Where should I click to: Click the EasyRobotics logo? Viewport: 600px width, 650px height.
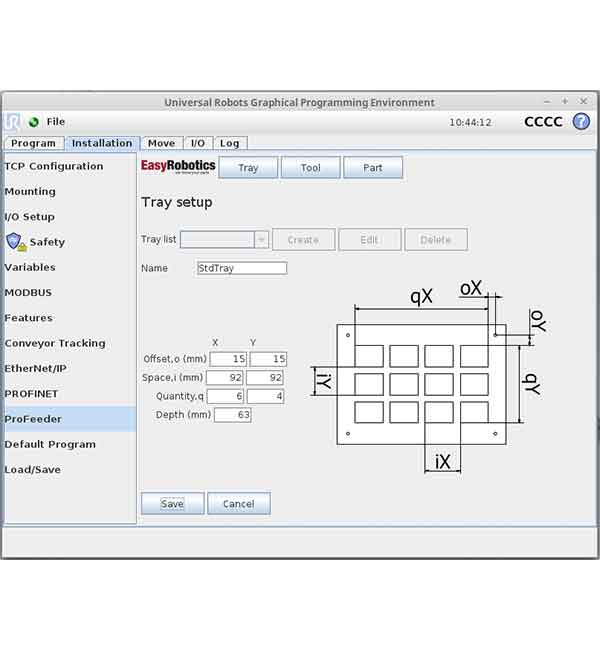[x=178, y=166]
